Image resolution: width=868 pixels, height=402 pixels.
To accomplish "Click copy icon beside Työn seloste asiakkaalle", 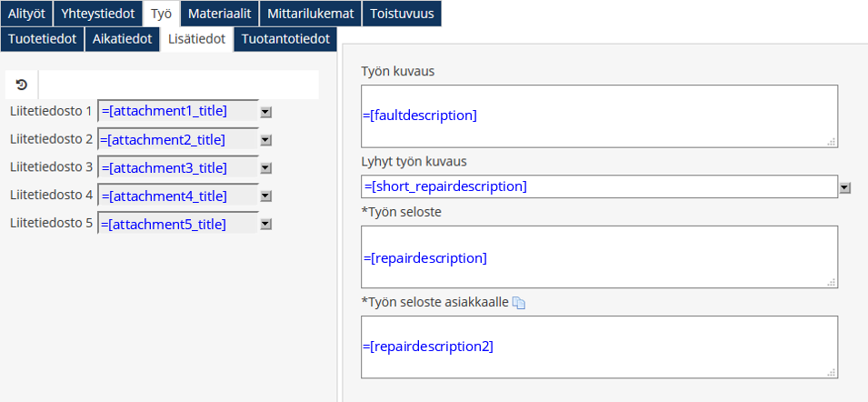I will click(519, 303).
